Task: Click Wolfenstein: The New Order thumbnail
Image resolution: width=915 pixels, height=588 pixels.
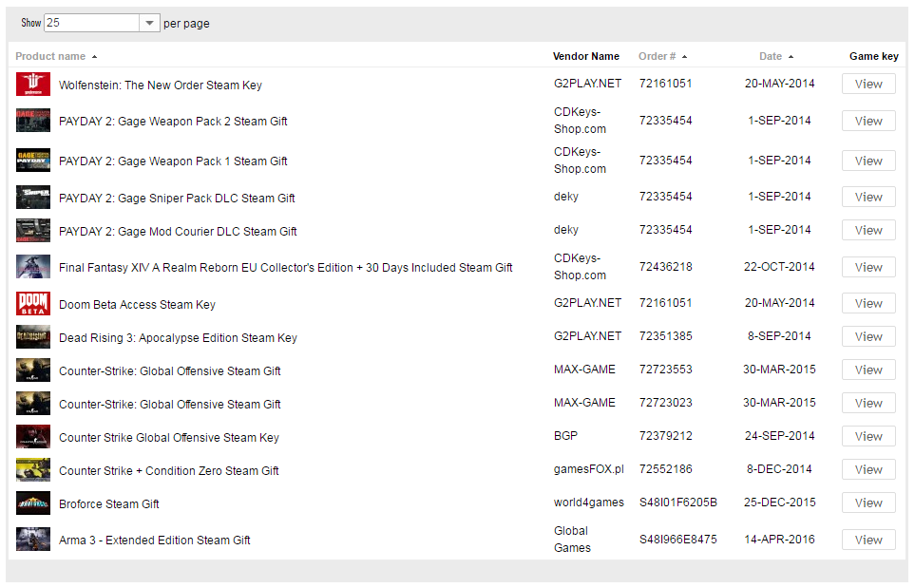Action: 32,84
